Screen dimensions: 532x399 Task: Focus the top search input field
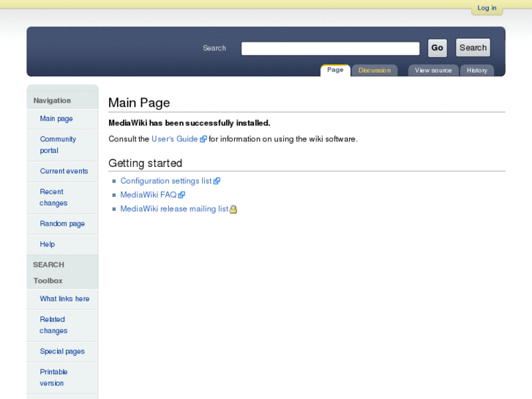pos(330,48)
